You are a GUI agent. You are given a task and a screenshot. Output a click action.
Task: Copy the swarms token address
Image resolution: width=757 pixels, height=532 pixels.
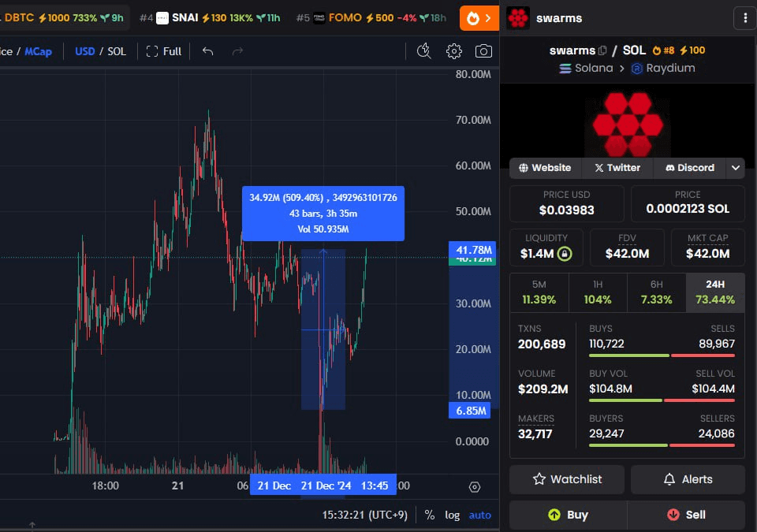(602, 50)
